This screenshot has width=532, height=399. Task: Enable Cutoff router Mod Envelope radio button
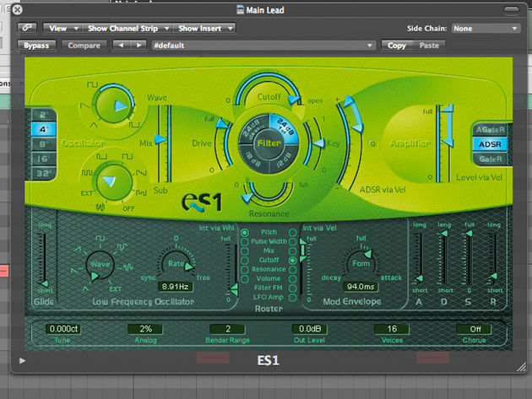tap(292, 261)
